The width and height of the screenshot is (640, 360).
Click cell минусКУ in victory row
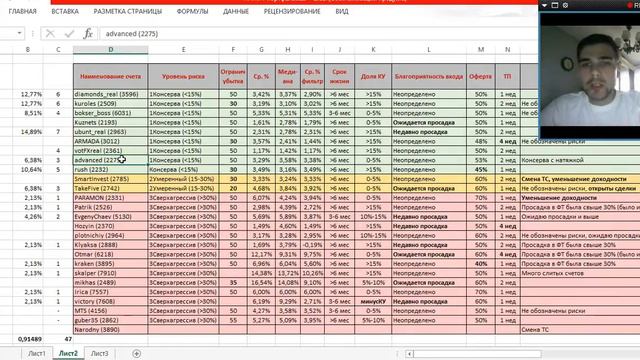[x=373, y=301]
